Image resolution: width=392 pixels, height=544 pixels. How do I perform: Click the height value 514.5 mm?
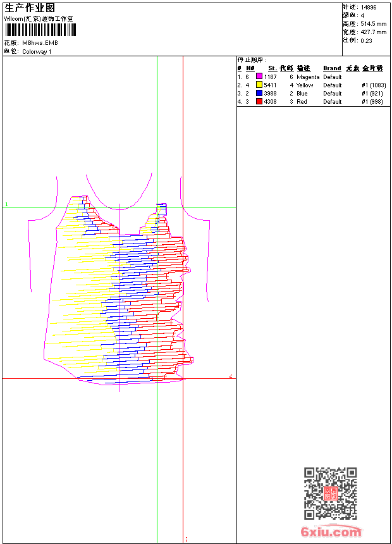373,23
